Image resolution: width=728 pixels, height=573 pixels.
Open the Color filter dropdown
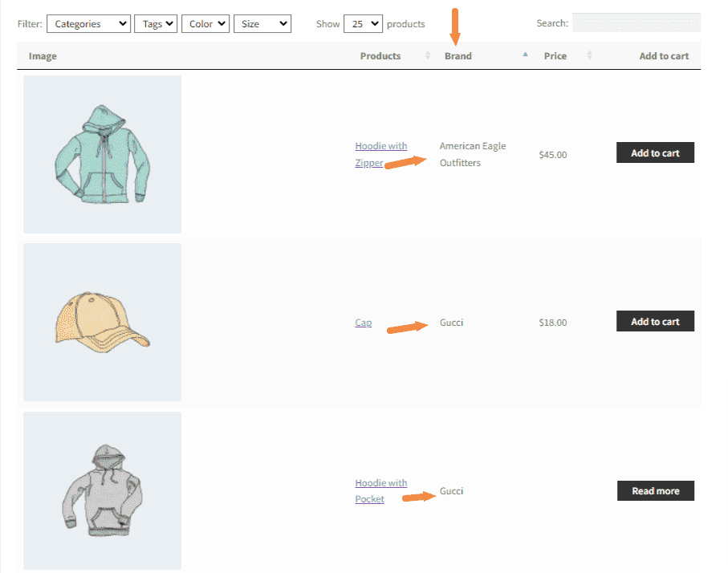tap(205, 24)
